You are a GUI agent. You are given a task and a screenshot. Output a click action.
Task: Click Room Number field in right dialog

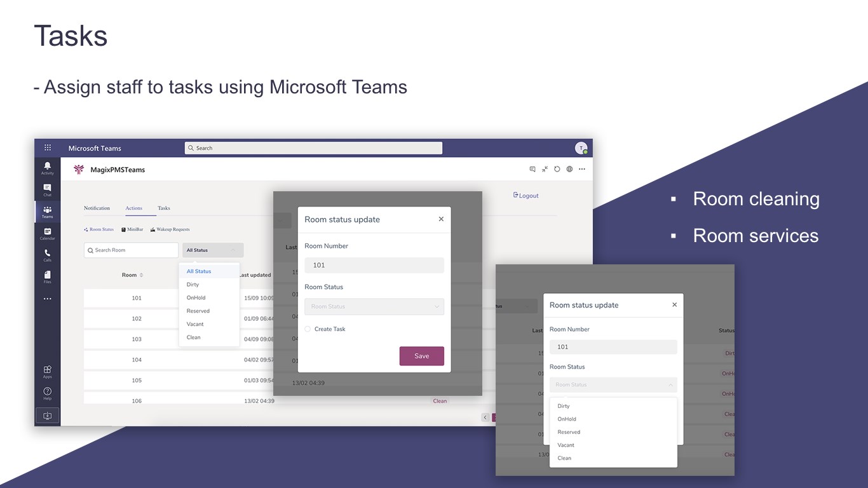[613, 347]
